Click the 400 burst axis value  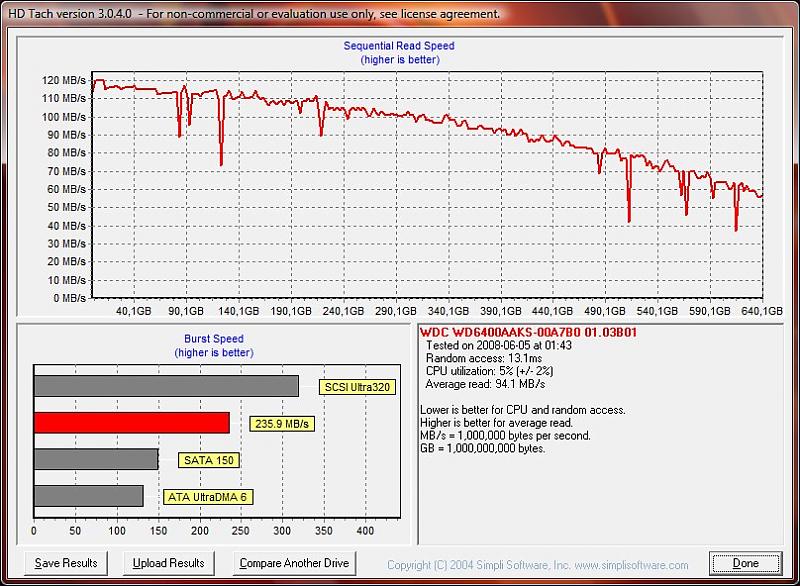point(365,530)
